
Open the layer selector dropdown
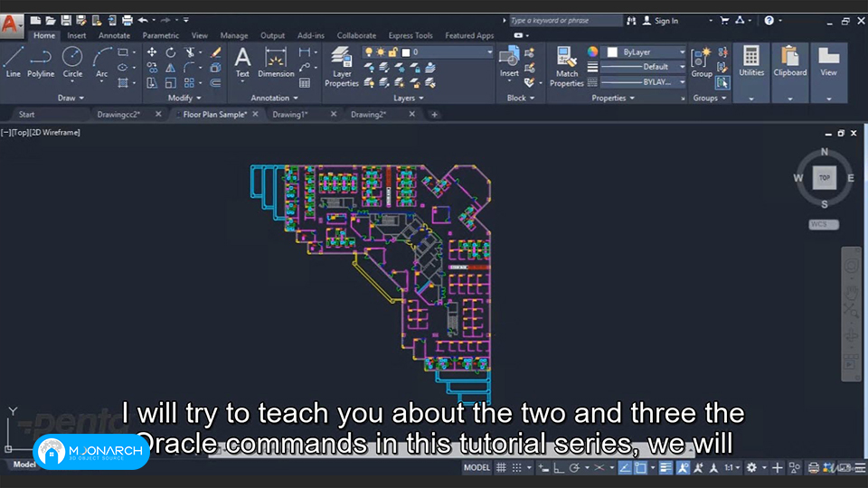pyautogui.click(x=428, y=52)
